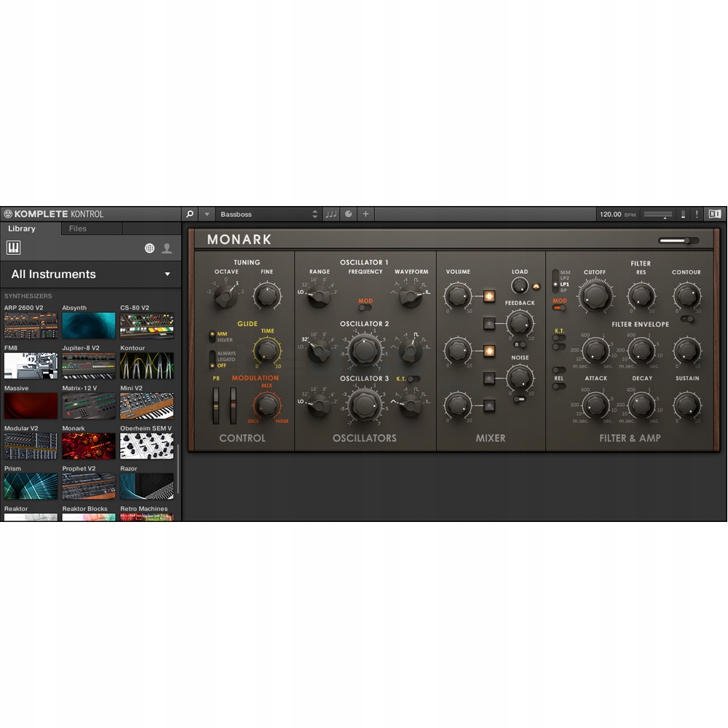Click the Komplete Kontrol logo icon
This screenshot has width=728, height=728.
[8, 214]
